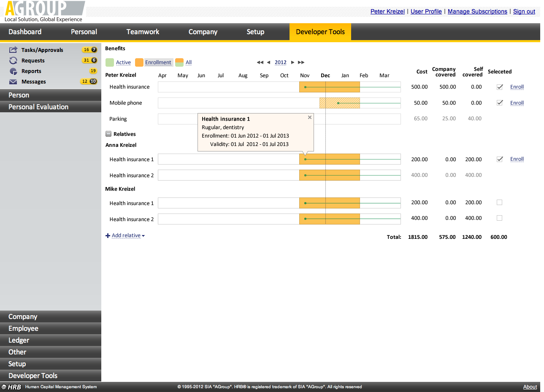
Task: Switch to the Teamwork tab
Action: (x=143, y=32)
